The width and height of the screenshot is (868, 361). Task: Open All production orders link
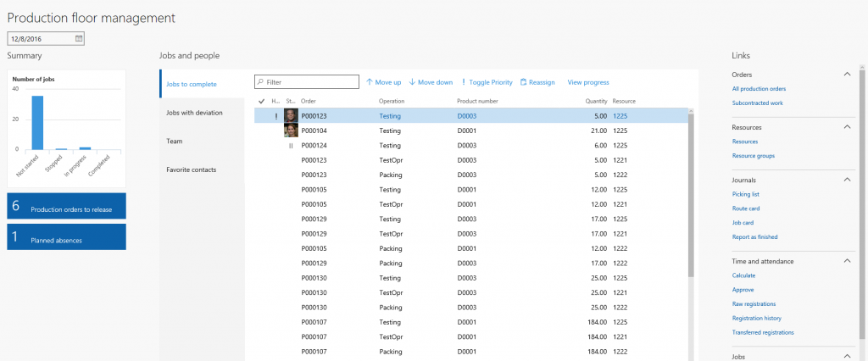759,89
